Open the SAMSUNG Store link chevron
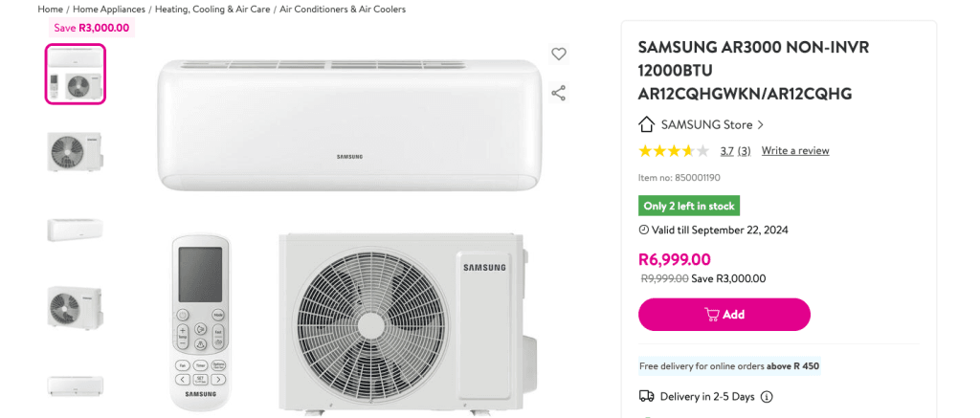This screenshot has width=980, height=418. 761,124
